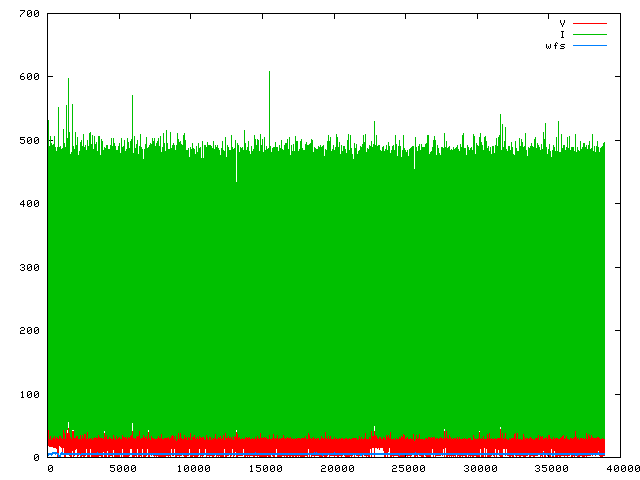
Task: Select the 25000 x-axis tick label
Action: (x=409, y=468)
